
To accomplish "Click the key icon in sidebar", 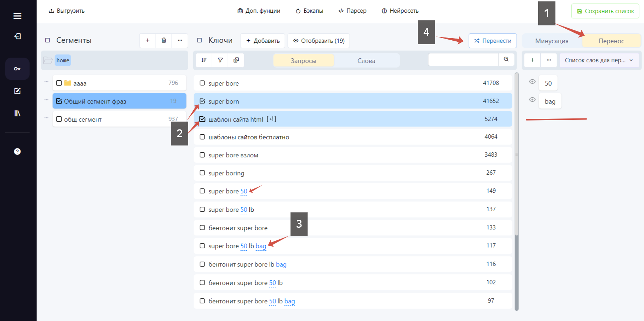I will coord(17,69).
